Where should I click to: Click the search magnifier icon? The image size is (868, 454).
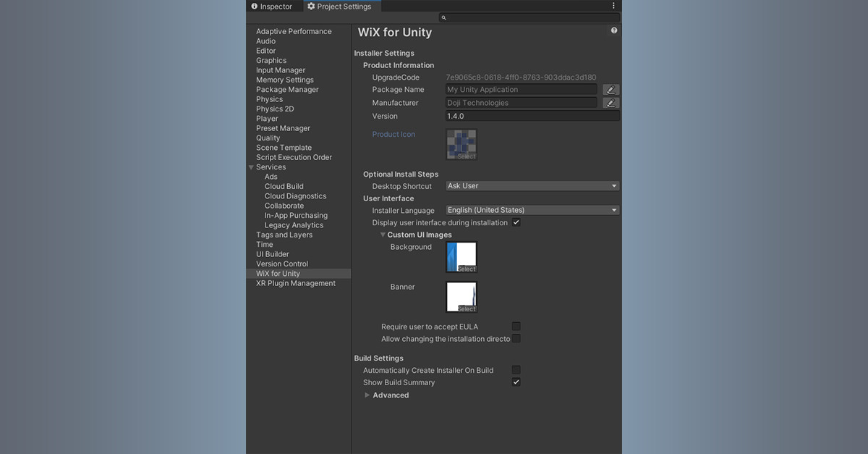(x=443, y=17)
